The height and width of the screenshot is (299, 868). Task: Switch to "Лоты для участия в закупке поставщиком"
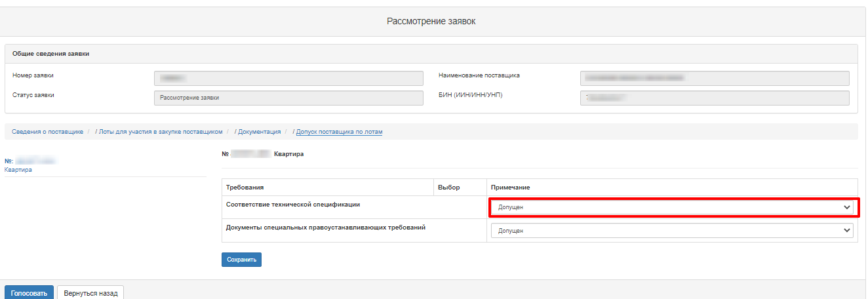(x=161, y=132)
